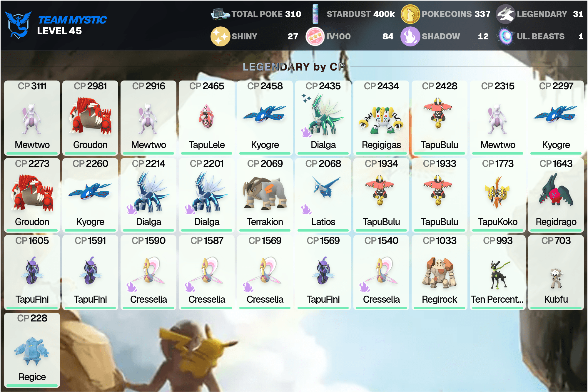Screen dimensions: 588x392
Task: Click the purple Shadow flame header icon
Action: [410, 36]
